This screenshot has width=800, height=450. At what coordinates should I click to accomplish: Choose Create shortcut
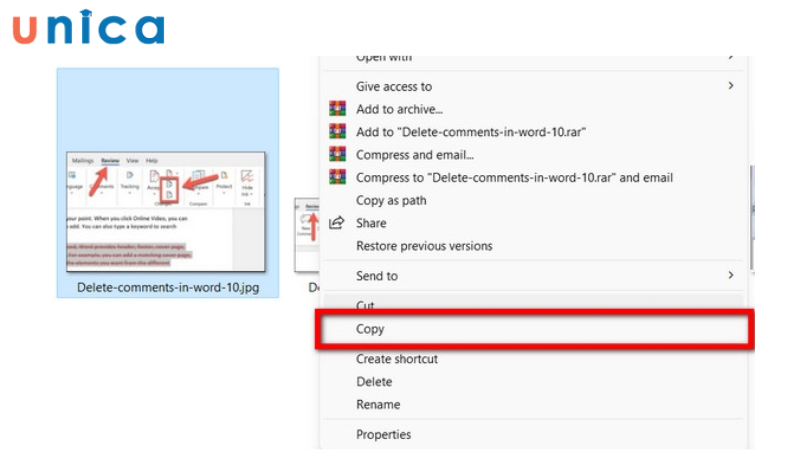(534, 359)
